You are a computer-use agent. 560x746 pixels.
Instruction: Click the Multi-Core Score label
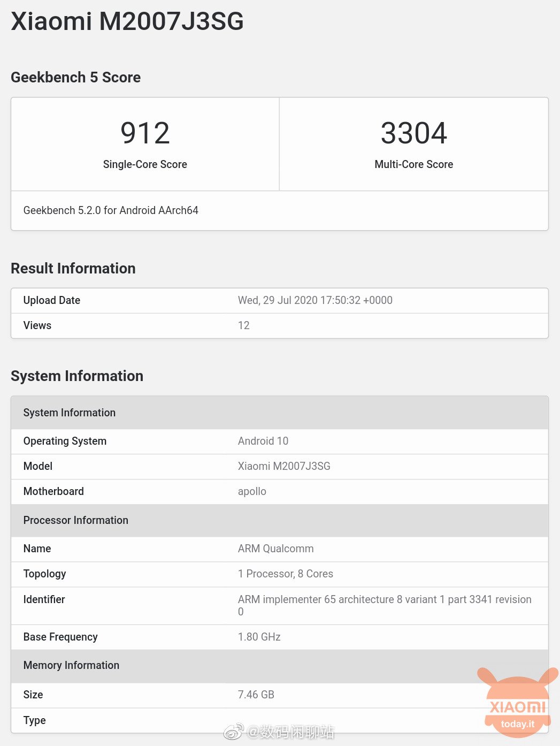coord(414,164)
